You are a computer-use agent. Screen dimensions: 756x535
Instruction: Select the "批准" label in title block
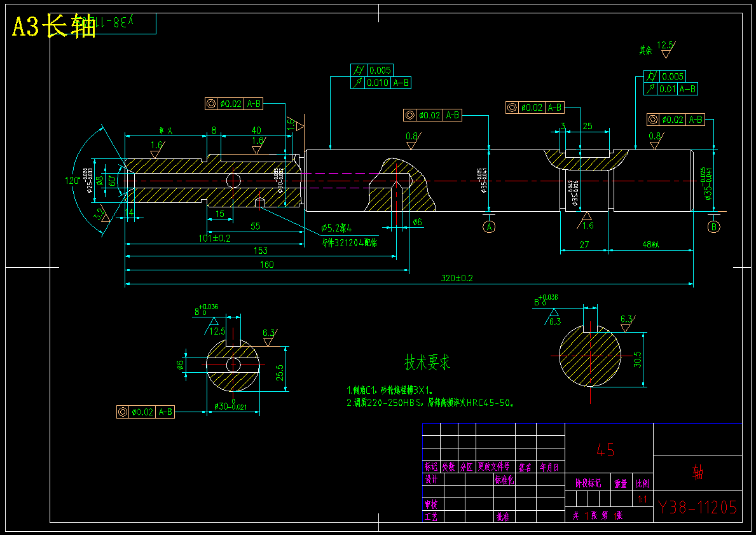[x=502, y=517]
